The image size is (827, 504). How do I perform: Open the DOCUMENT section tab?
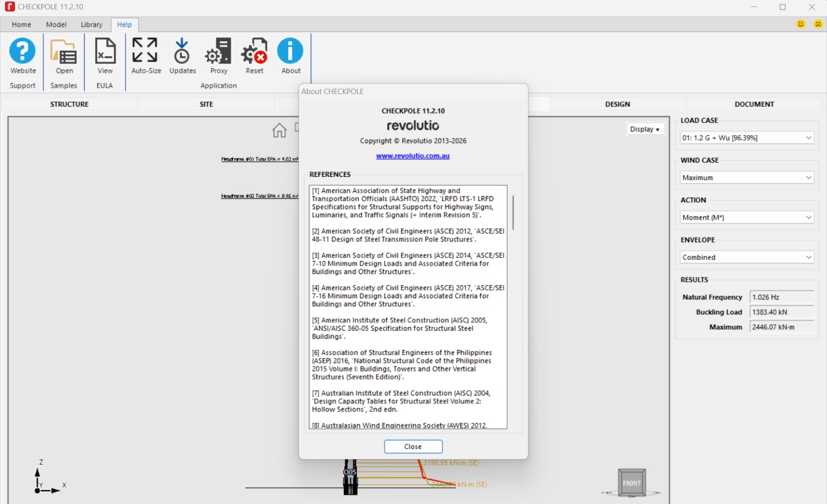tap(754, 104)
